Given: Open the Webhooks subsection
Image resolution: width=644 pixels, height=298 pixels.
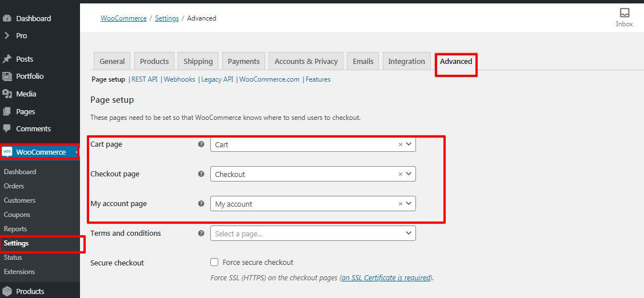Looking at the screenshot, I should tap(179, 79).
